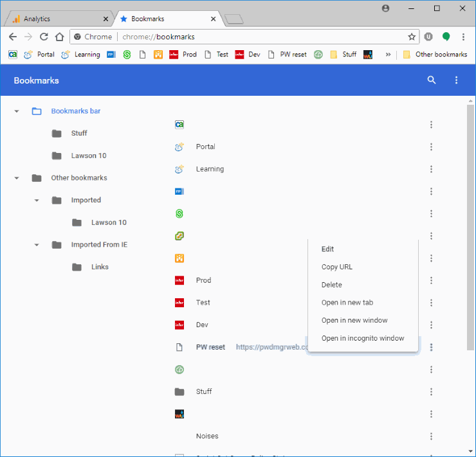Open more options for the Dev row
This screenshot has height=457, width=476.
click(x=431, y=325)
